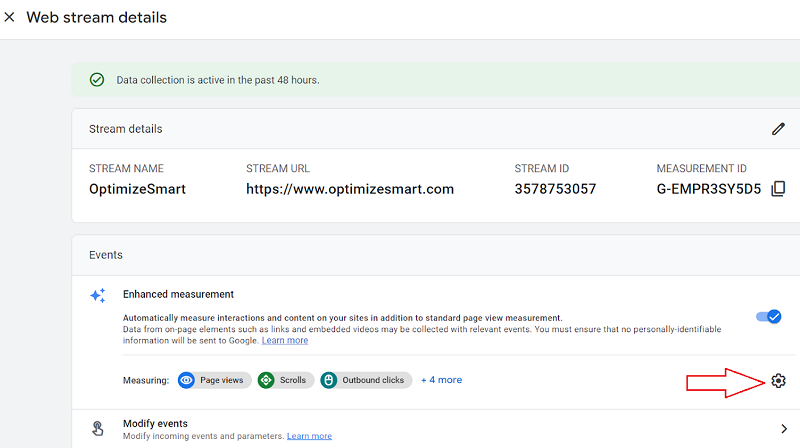Click the Enhanced measurement sparkle icon
The height and width of the screenshot is (448, 800).
click(98, 295)
